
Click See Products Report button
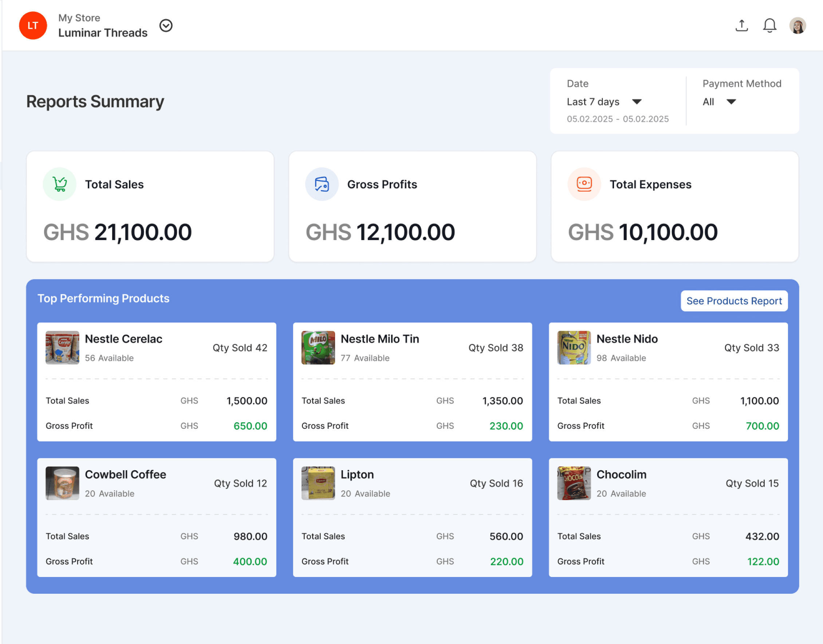[734, 301]
